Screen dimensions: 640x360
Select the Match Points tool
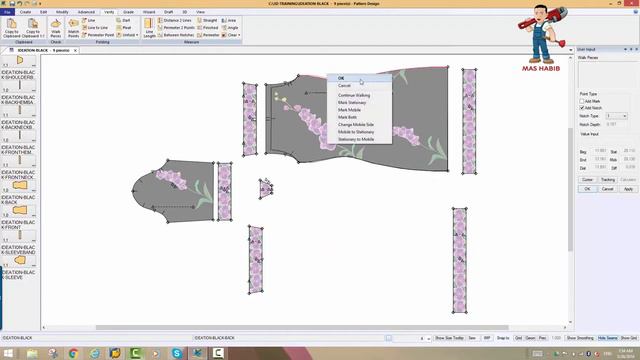73,27
